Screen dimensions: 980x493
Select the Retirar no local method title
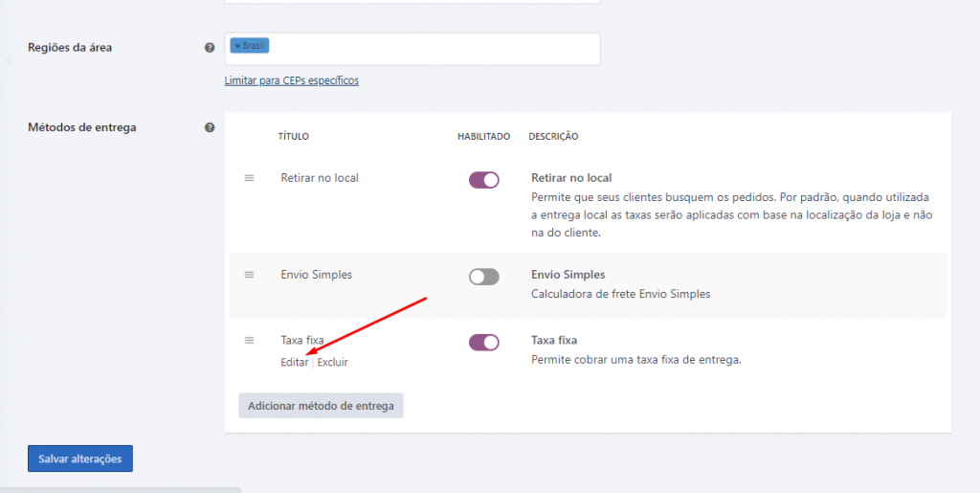click(x=320, y=178)
